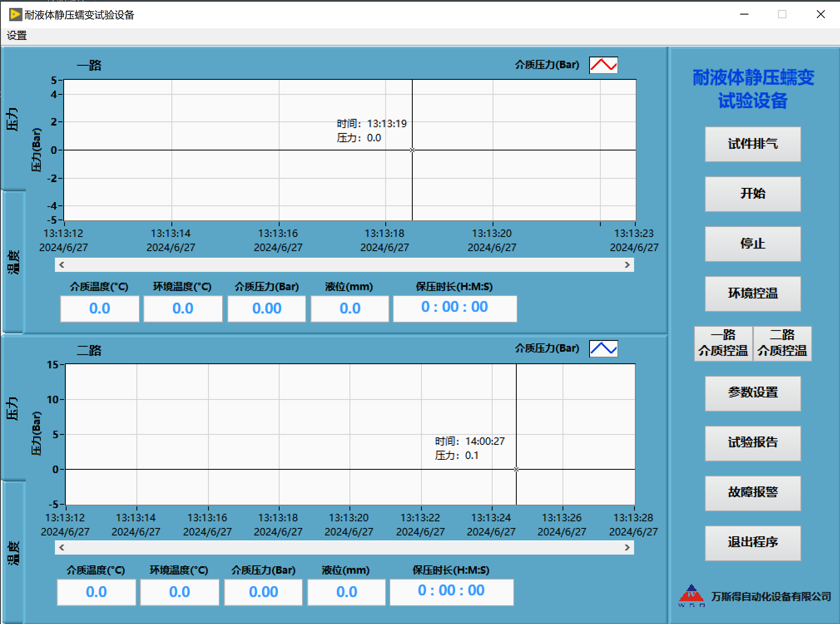
Task: Toggle 一路介质控温 button
Action: (x=723, y=343)
